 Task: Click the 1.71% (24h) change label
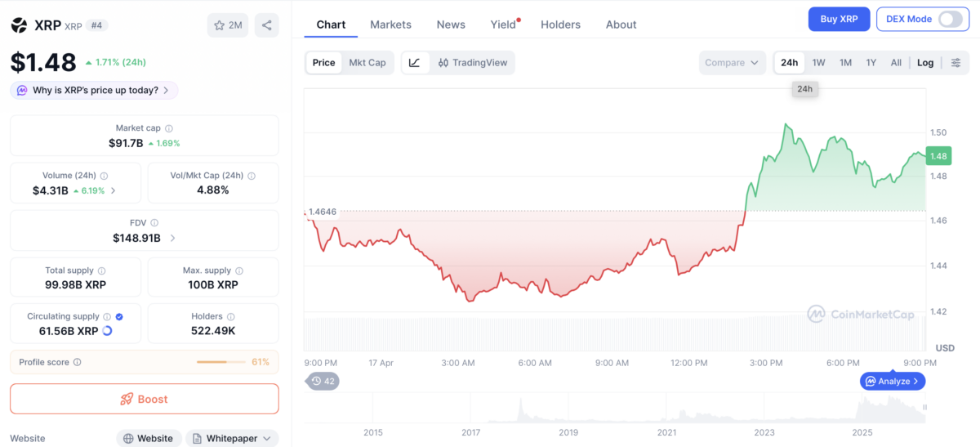pyautogui.click(x=115, y=62)
